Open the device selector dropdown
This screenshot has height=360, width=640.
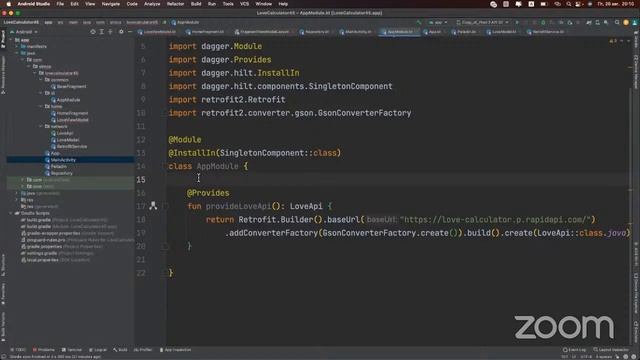(482, 22)
